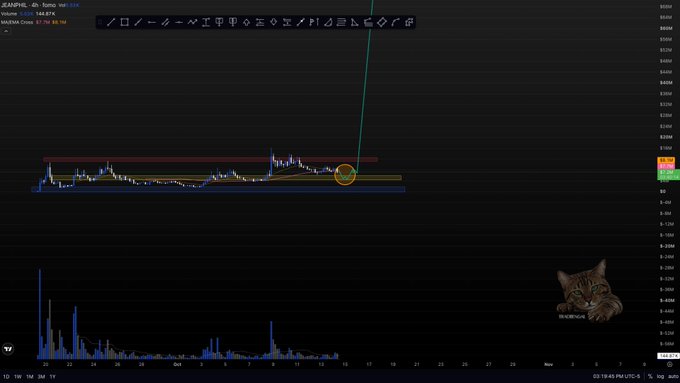Pick the plain diagonal line tool after Rectangle
Image resolution: width=680 pixels, height=383 pixels.
(x=138, y=22)
